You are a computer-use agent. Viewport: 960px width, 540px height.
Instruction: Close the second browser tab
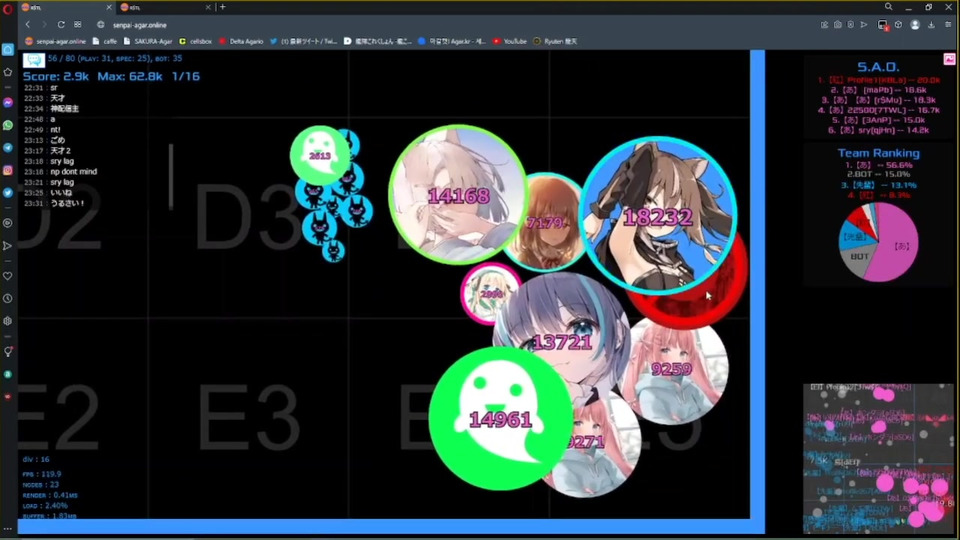(x=208, y=7)
